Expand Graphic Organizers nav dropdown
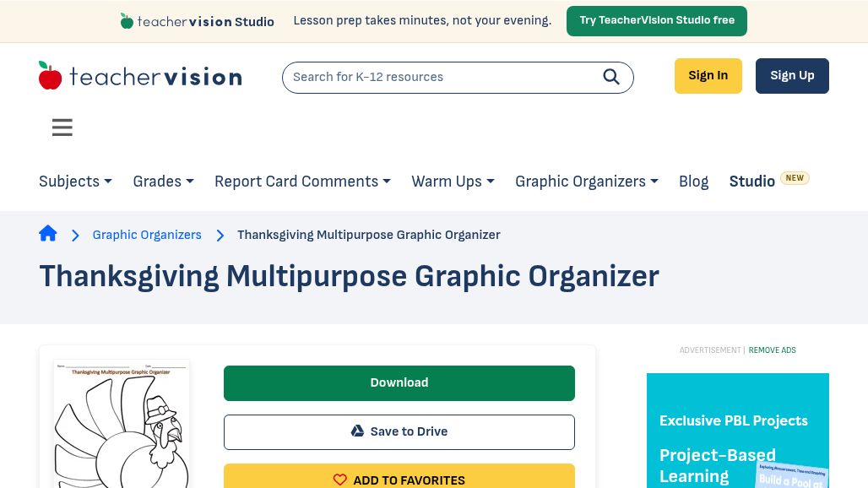868x488 pixels. tap(587, 182)
